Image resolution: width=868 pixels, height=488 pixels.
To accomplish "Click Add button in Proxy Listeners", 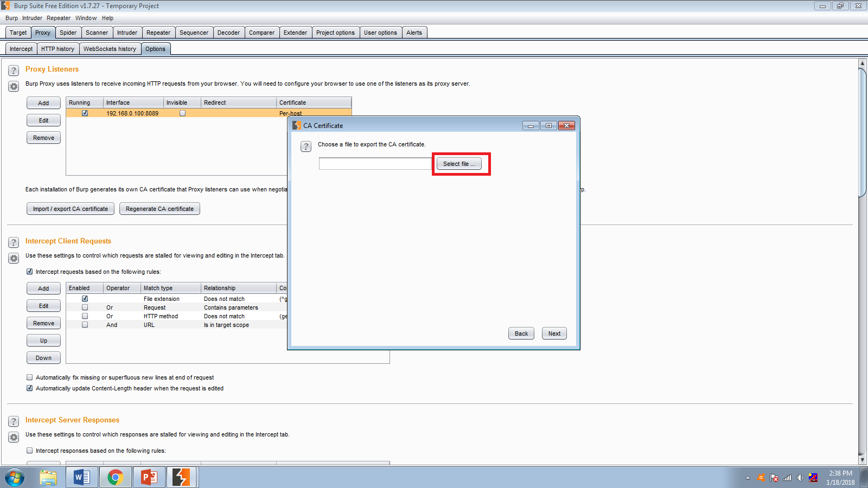I will click(x=43, y=103).
